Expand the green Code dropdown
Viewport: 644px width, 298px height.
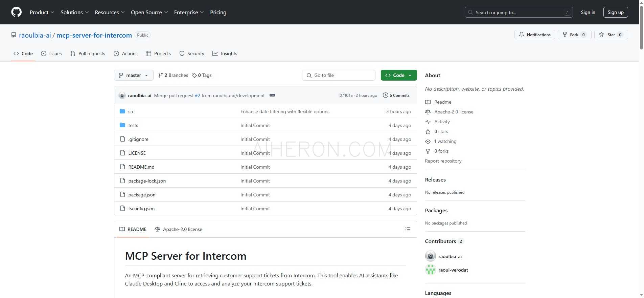point(399,75)
